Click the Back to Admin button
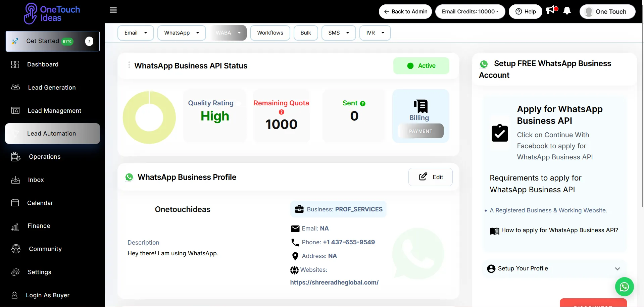The width and height of the screenshot is (644, 307). [x=405, y=12]
